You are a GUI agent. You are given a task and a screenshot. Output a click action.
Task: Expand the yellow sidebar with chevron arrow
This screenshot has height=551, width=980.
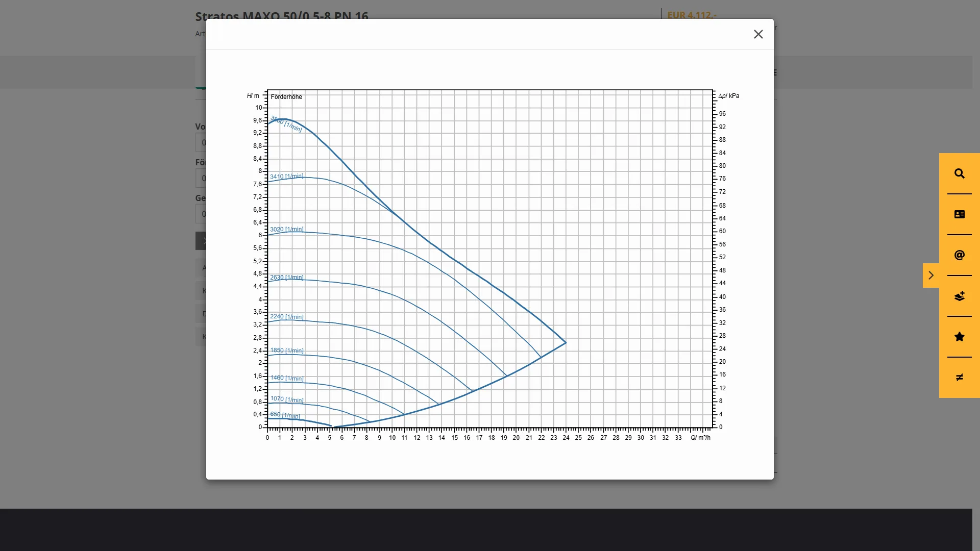coord(930,275)
